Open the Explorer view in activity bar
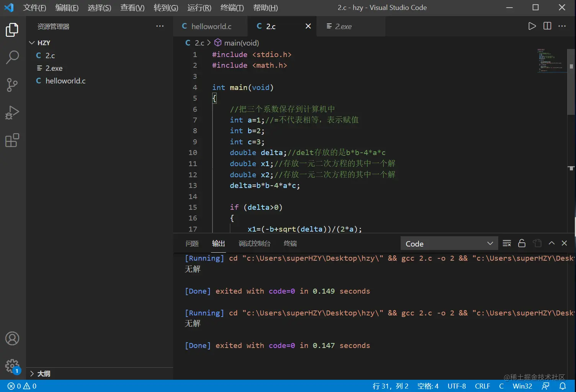Viewport: 576px width, 392px height. (x=12, y=30)
